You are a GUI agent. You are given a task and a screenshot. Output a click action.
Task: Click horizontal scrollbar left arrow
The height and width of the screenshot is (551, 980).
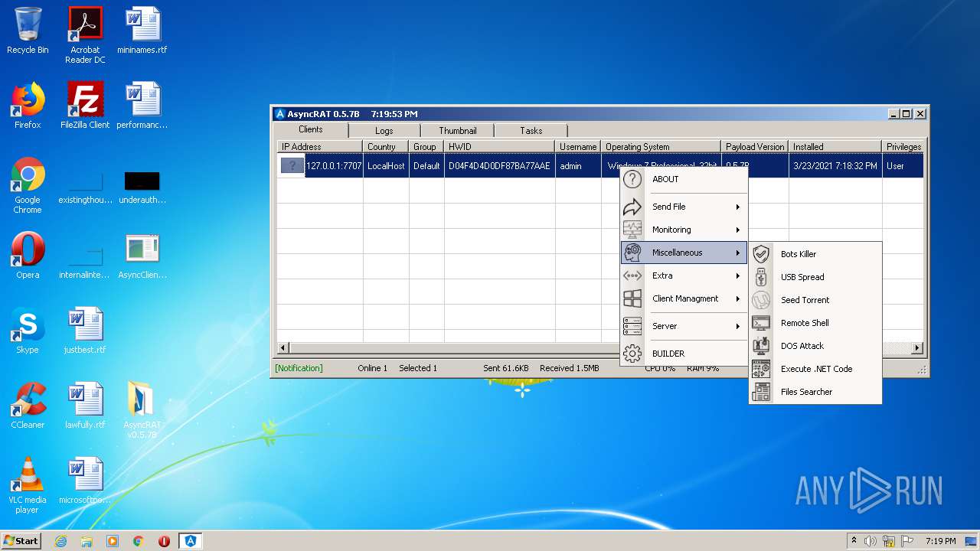(x=283, y=347)
